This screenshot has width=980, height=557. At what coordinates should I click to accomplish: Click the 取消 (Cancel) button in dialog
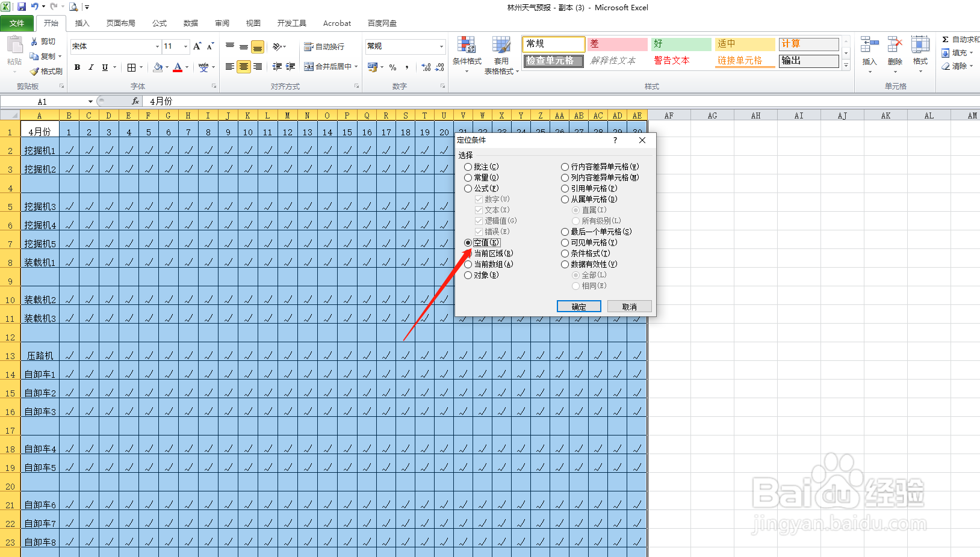(x=630, y=306)
